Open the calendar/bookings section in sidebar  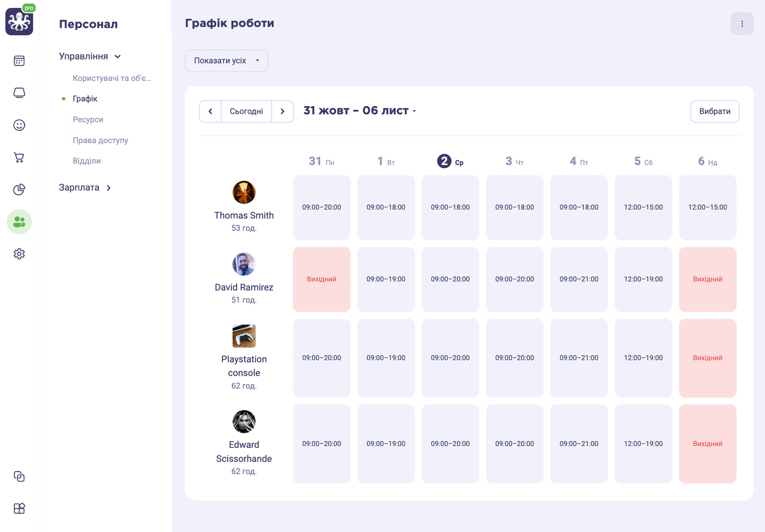19,61
